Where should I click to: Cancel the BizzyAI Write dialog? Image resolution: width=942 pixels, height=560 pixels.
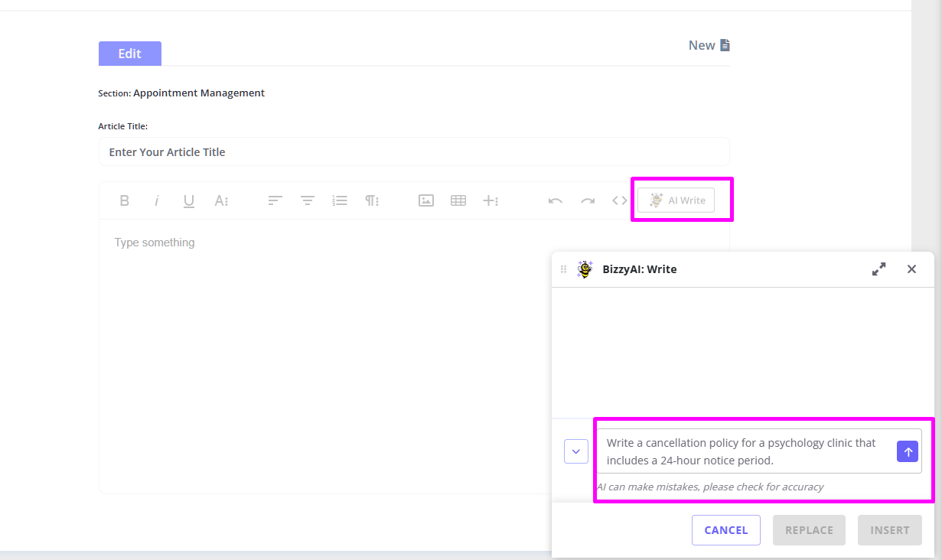[725, 530]
